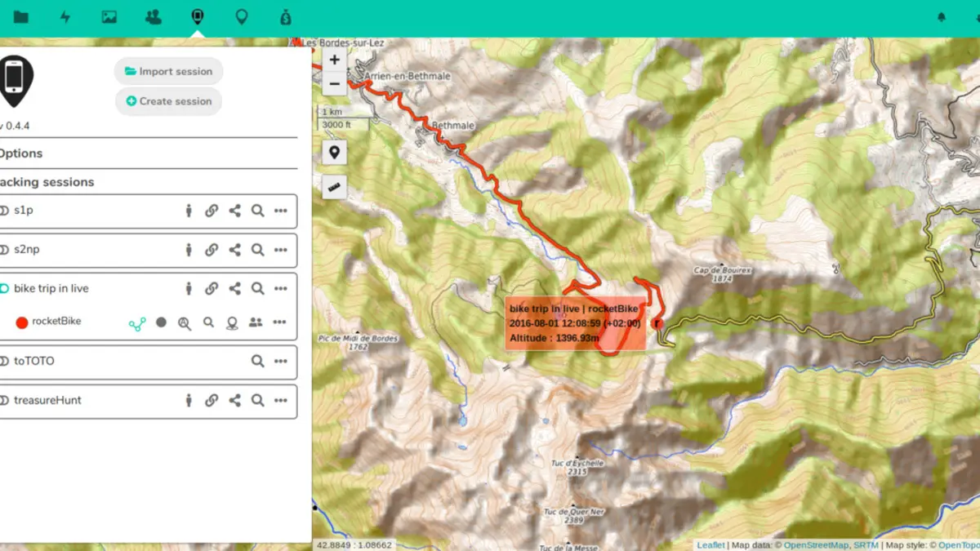Open the Leaflet attribution link
This screenshot has width=980, height=551.
[710, 544]
